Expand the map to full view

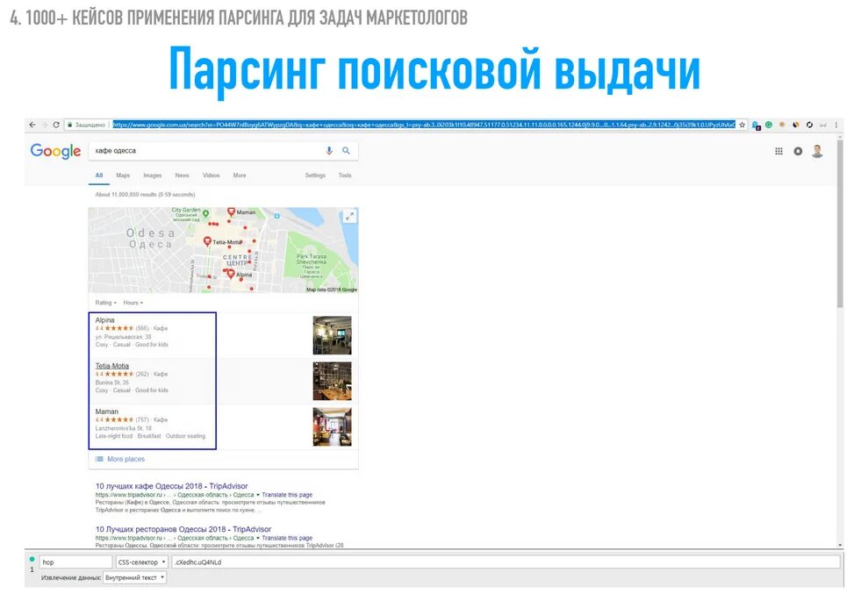point(349,217)
